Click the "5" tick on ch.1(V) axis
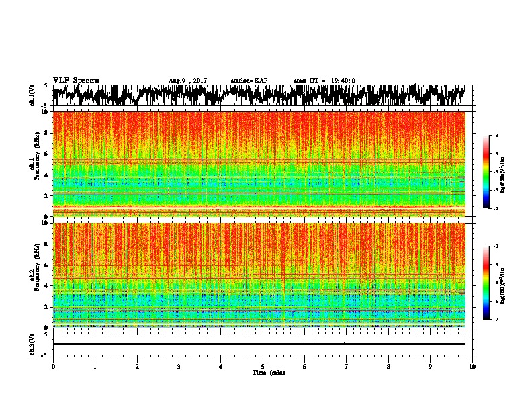The height and width of the screenshot is (411, 532). tap(46, 85)
